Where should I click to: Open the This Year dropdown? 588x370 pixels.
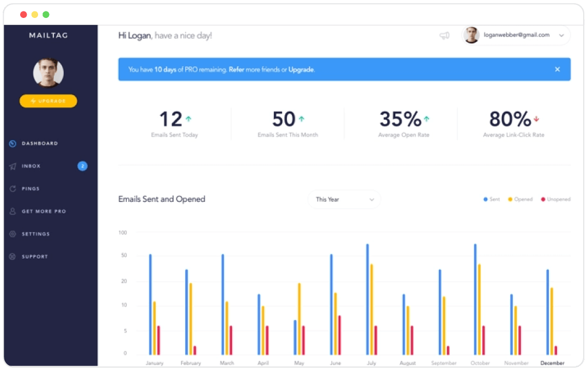click(344, 199)
